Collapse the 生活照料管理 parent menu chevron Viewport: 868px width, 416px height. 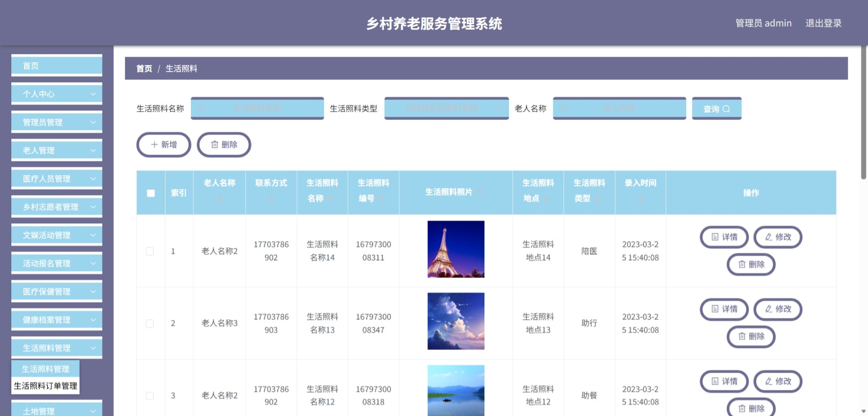coord(93,348)
